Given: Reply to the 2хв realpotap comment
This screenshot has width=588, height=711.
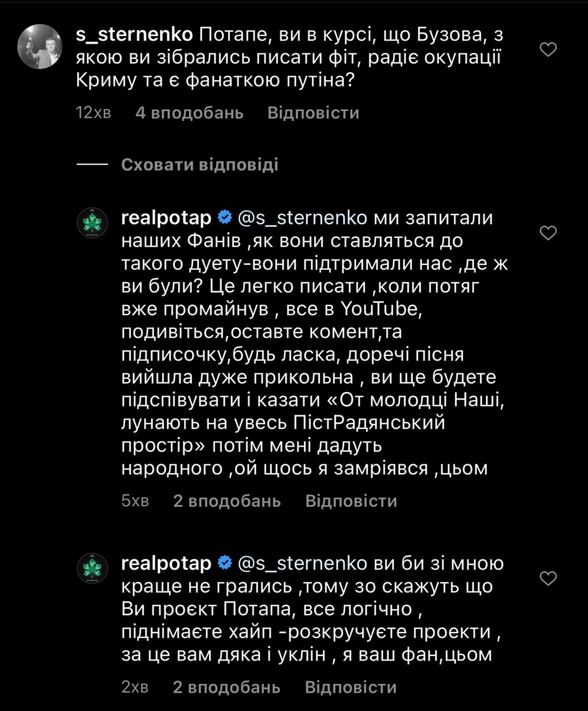Looking at the screenshot, I should click(x=351, y=687).
